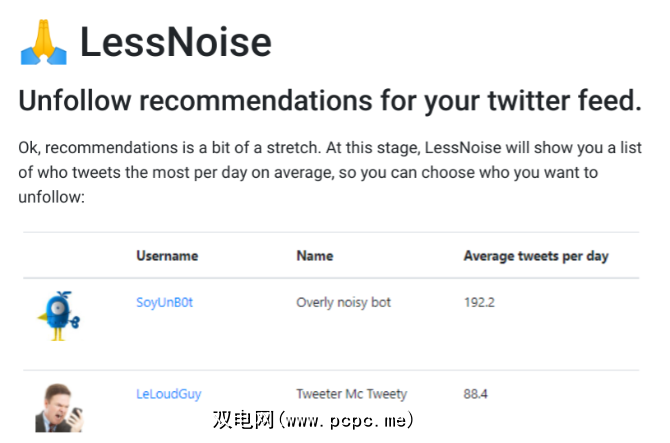The image size is (670, 443).
Task: Click the blue bird avatar of SoyUnB0t
Action: tap(59, 315)
